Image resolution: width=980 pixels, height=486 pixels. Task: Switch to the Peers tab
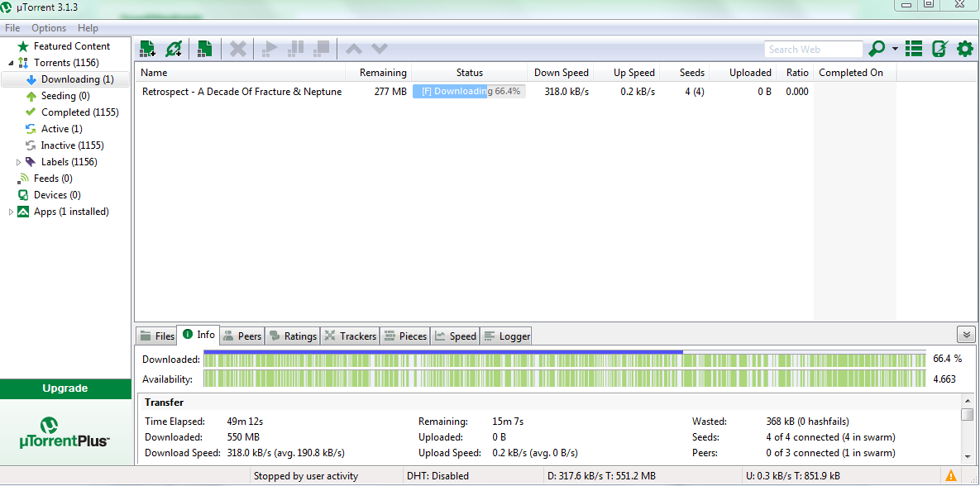point(242,336)
